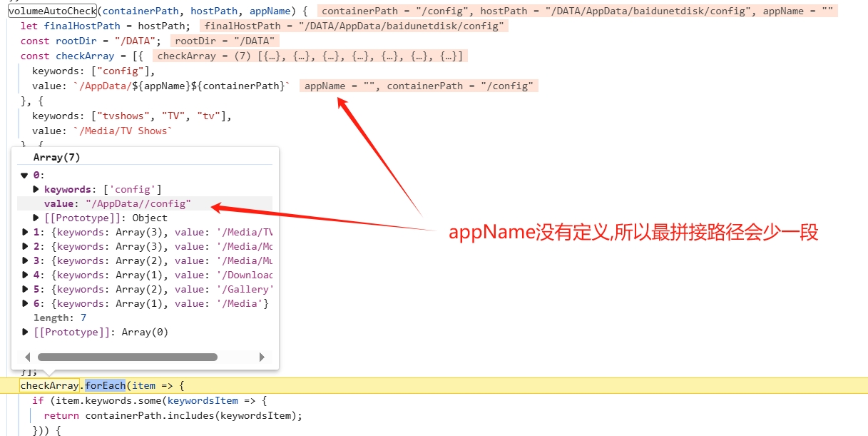The image size is (868, 436).
Task: Collapse the expanded "0:" array entry
Action: click(24, 175)
